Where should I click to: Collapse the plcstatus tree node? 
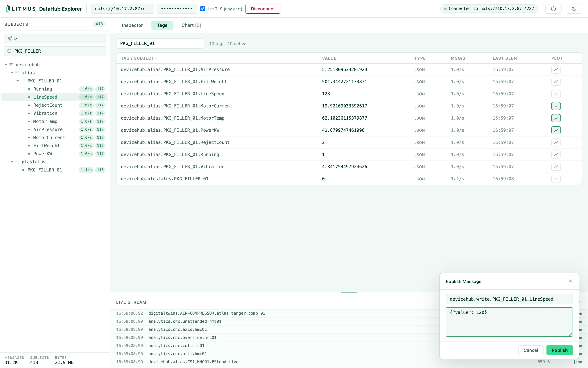pyautogui.click(x=12, y=162)
